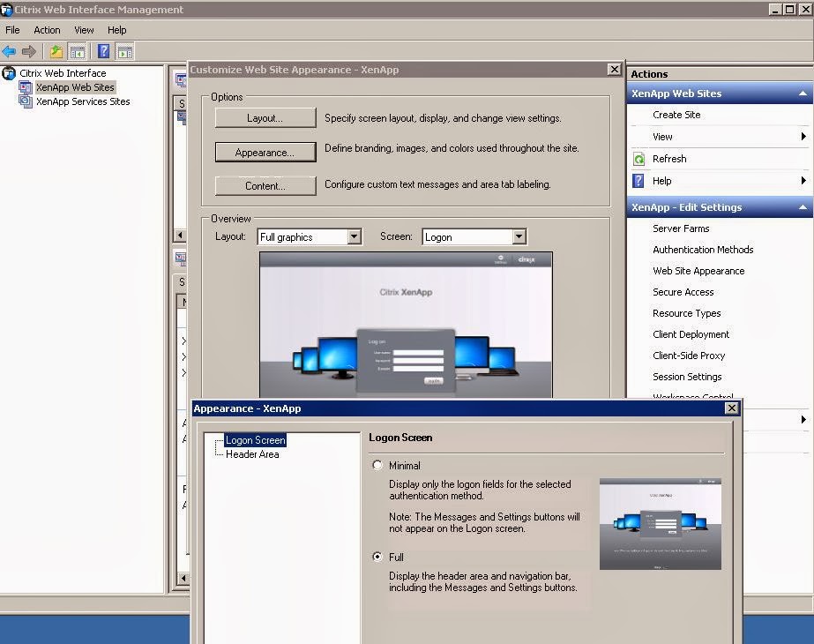Close the Customize Web Site Appearance dialog

pos(614,69)
